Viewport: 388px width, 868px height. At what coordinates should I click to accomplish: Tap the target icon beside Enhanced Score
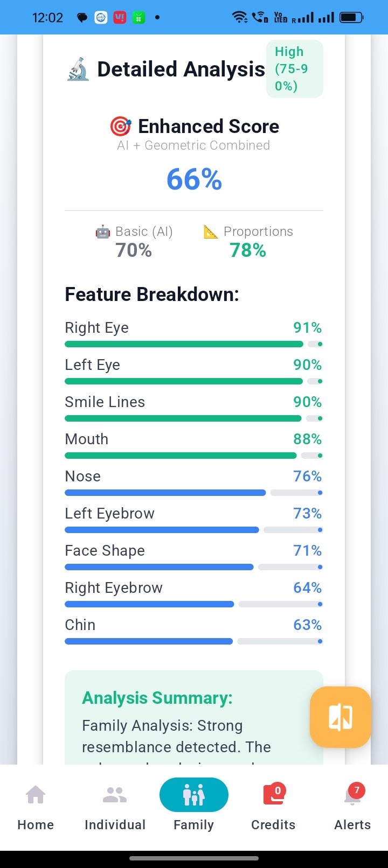(x=121, y=127)
